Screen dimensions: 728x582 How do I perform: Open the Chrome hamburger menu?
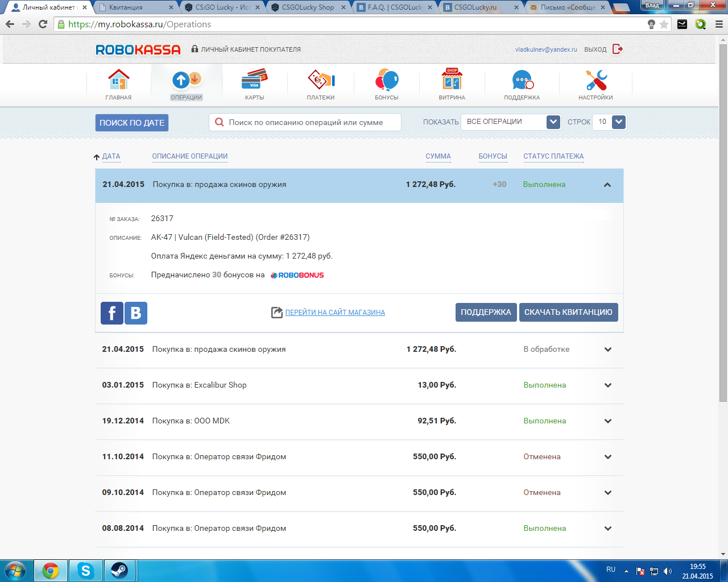tap(718, 24)
